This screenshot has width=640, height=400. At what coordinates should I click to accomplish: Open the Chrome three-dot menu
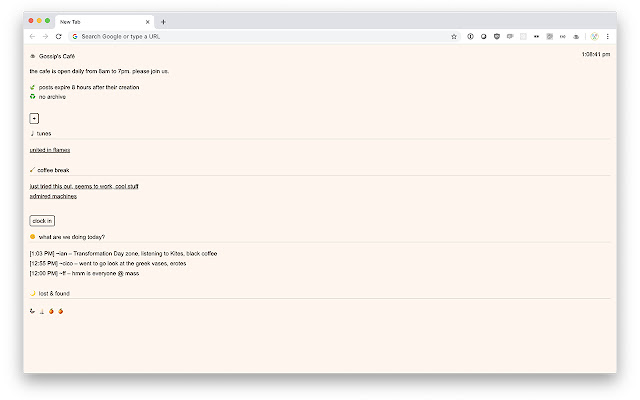(x=607, y=36)
